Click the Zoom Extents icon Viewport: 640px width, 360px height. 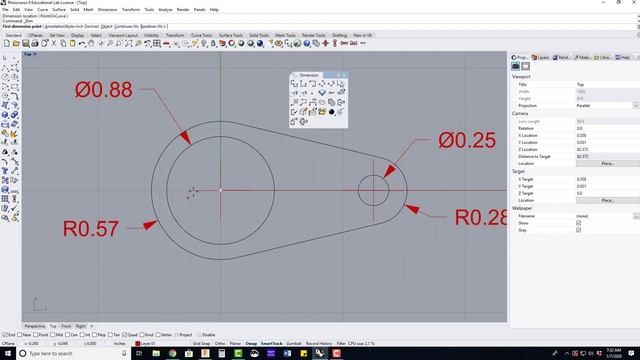point(129,43)
